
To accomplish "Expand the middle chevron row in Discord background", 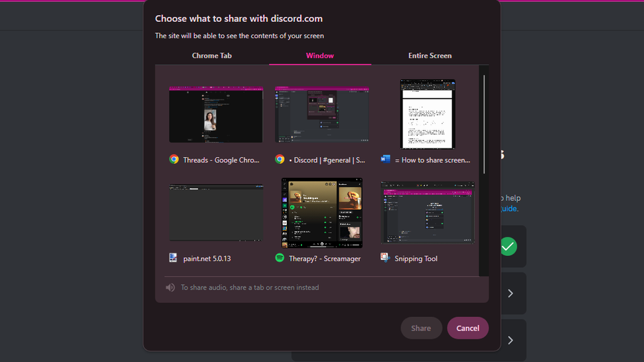I will click(510, 294).
